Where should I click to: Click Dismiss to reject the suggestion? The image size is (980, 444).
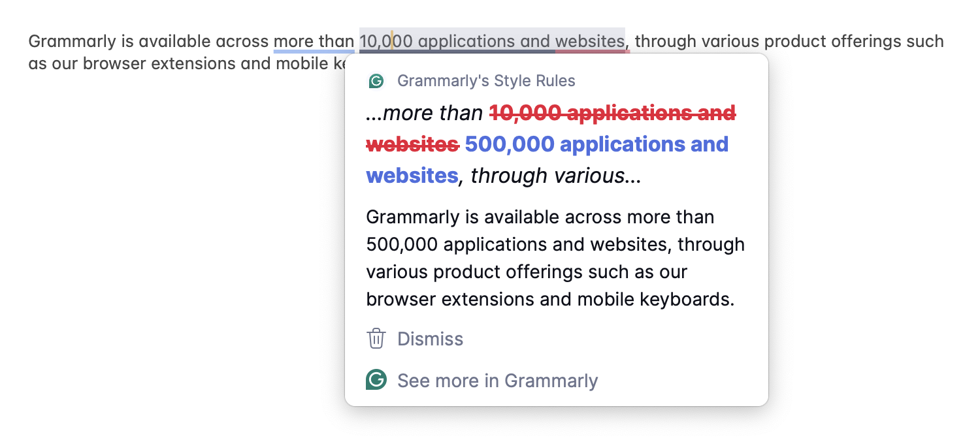pos(430,339)
